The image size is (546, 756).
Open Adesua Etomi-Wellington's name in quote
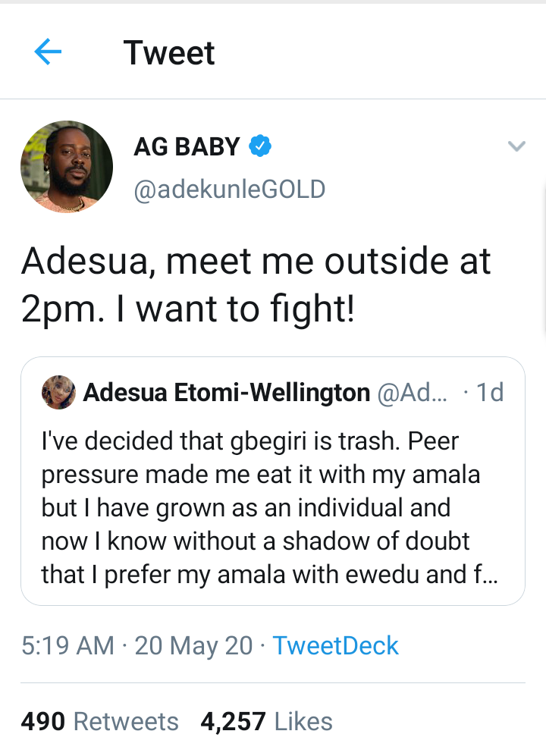[x=226, y=393]
